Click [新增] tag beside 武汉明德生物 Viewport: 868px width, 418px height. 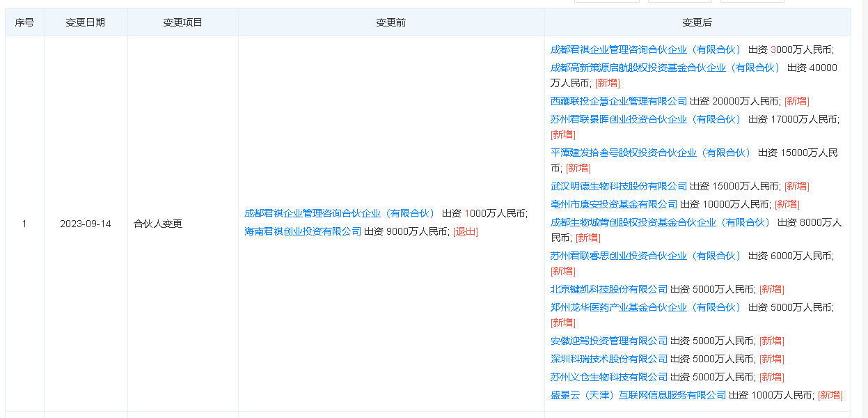(797, 187)
